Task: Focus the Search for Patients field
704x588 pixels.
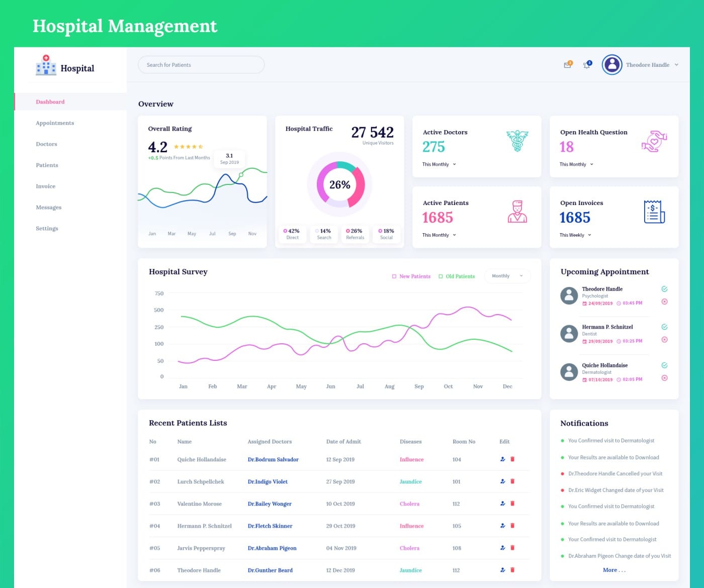Action: tap(201, 65)
